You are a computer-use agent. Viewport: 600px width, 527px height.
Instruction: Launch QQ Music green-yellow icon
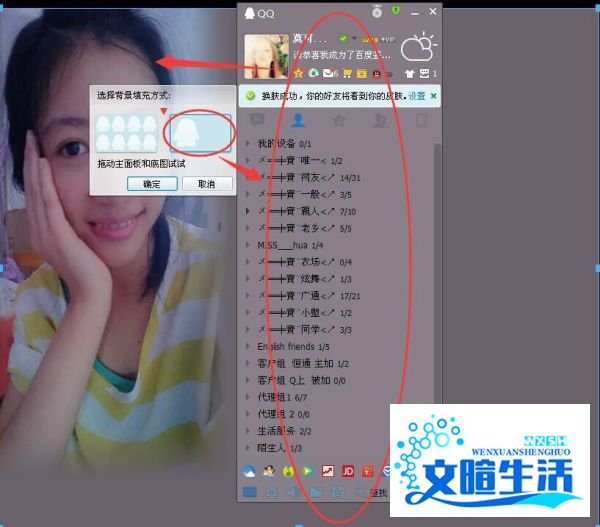coord(289,471)
